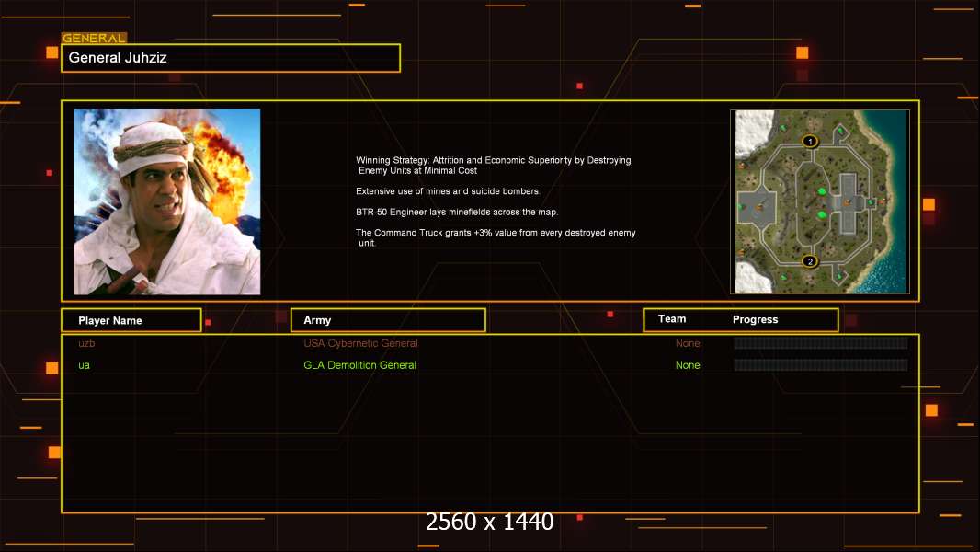The height and width of the screenshot is (552, 980).
Task: Select player name uzb
Action: [86, 343]
